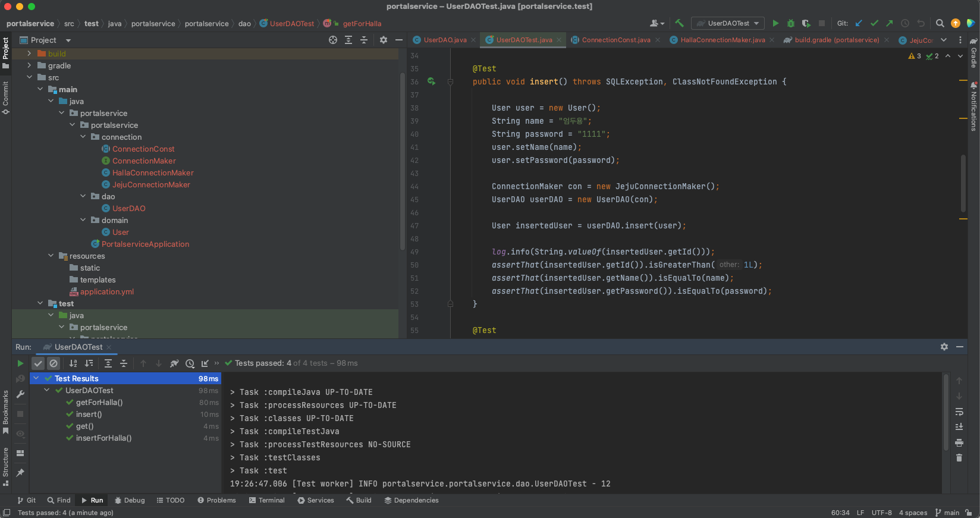Build project with the hammer icon
The width and height of the screenshot is (980, 518).
(679, 23)
